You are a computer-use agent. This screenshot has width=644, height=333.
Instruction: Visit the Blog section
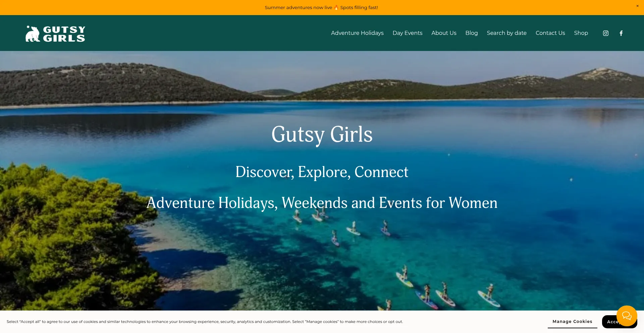pyautogui.click(x=471, y=33)
